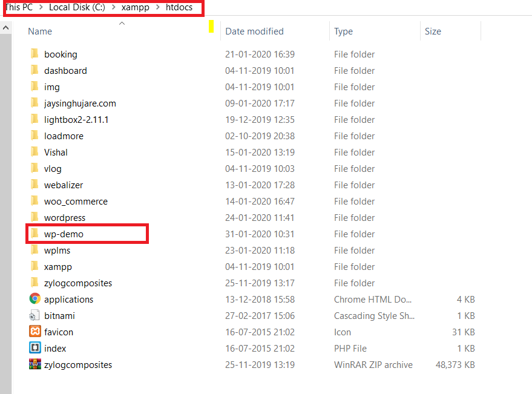
Task: Select the 'wp-demo' folder name
Action: click(x=64, y=234)
